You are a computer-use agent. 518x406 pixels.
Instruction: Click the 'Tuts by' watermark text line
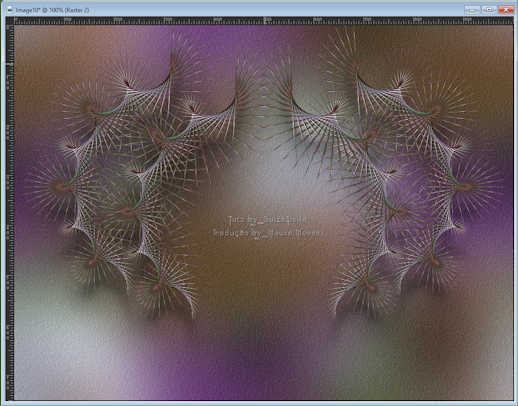coord(269,220)
